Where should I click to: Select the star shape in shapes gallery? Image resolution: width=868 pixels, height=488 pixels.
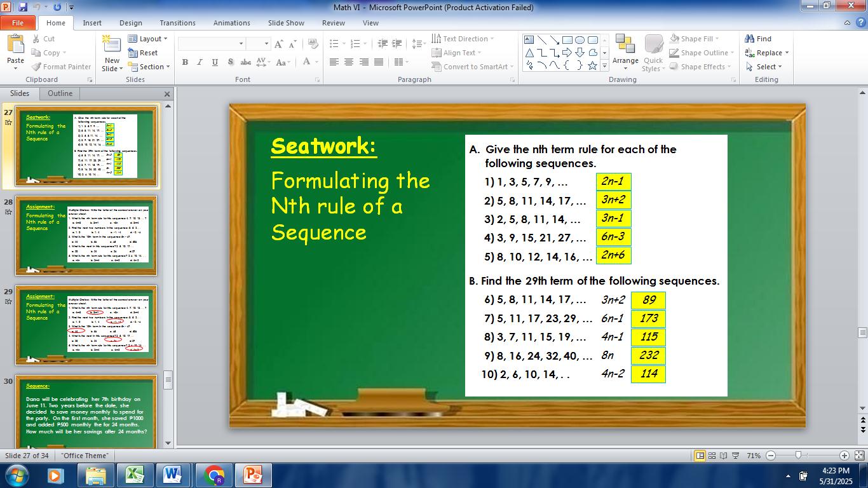[x=593, y=65]
